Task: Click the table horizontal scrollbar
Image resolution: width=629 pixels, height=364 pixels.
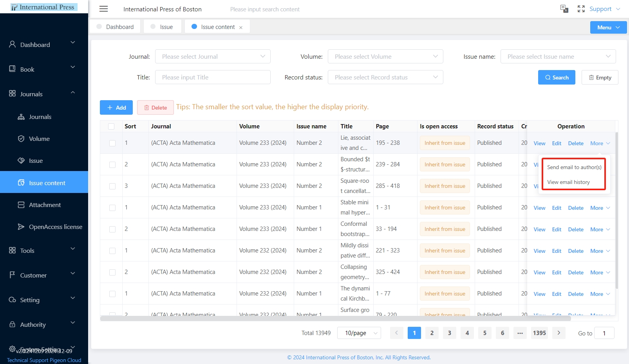Action: click(x=335, y=318)
